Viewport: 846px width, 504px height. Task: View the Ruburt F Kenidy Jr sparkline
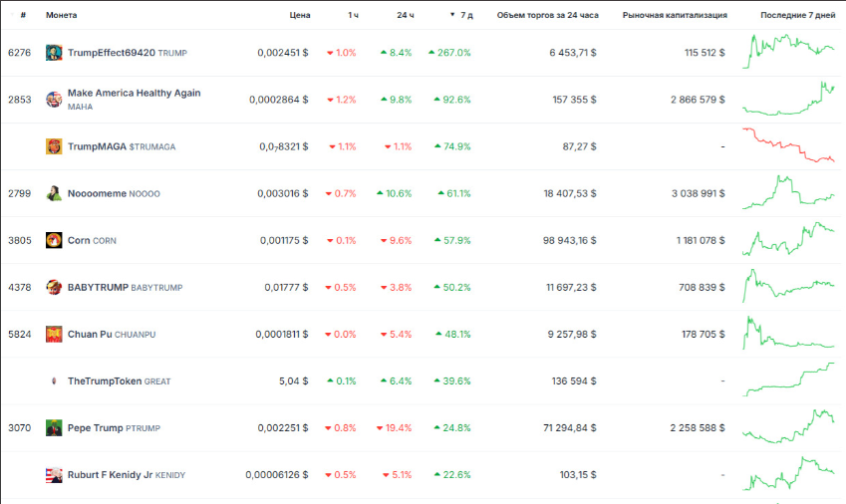788,473
